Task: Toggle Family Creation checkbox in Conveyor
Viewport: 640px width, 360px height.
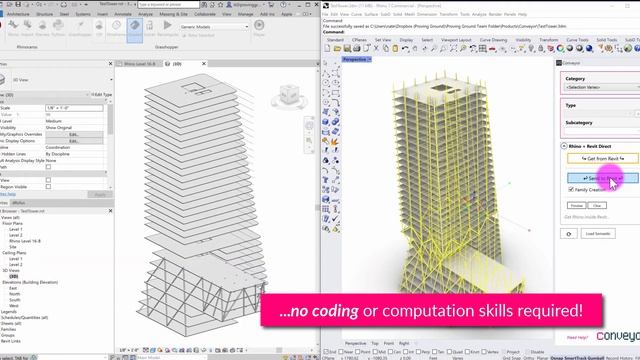Action: click(571, 189)
